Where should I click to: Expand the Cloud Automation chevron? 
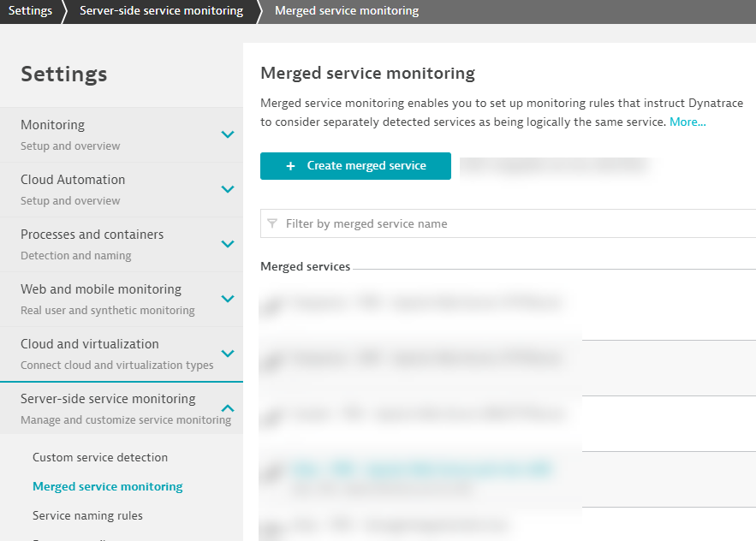tap(228, 189)
